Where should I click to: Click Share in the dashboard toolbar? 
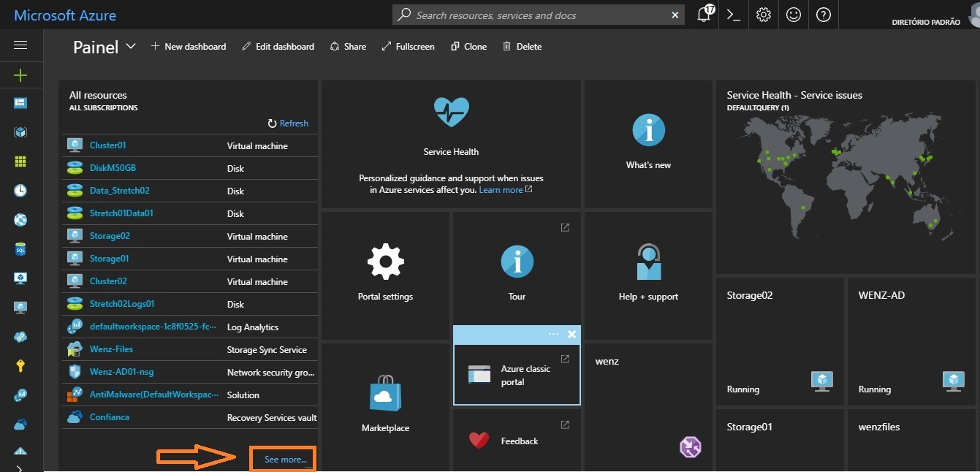348,46
